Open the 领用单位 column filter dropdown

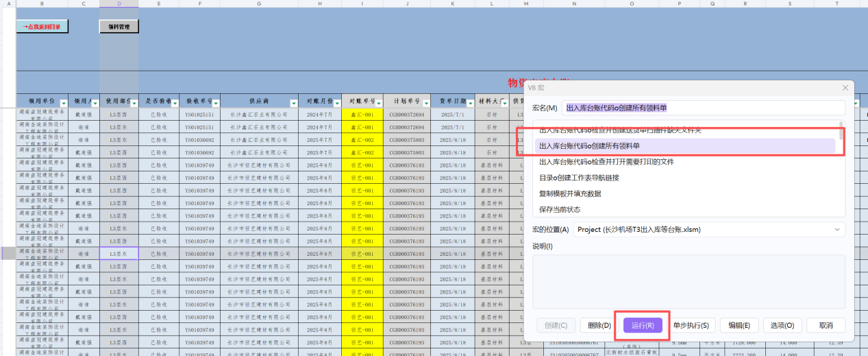click(x=63, y=103)
